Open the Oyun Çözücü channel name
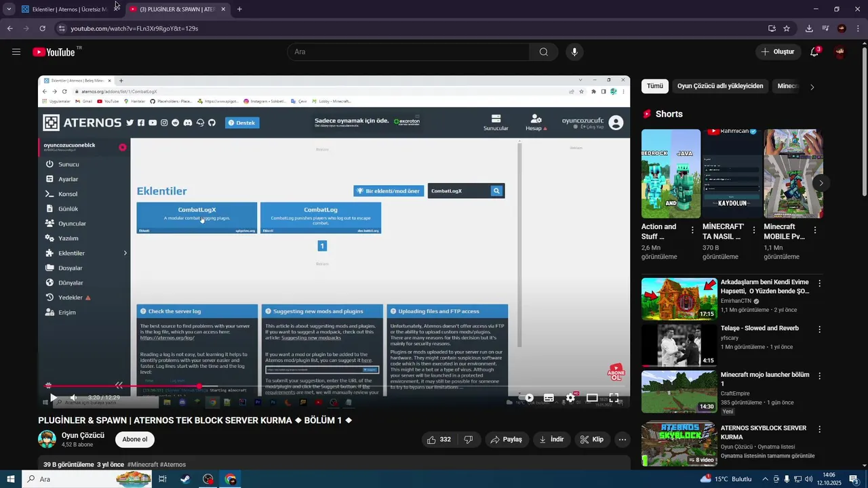 [83, 435]
